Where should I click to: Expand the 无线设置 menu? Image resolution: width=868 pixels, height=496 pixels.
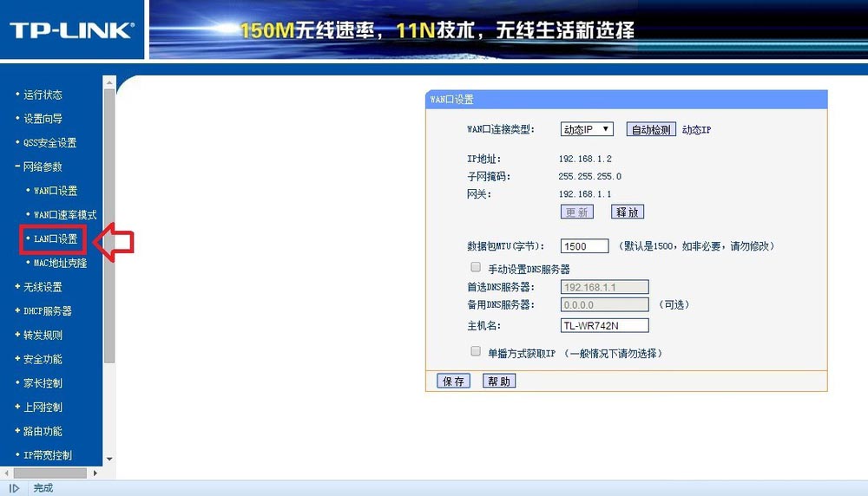click(38, 287)
